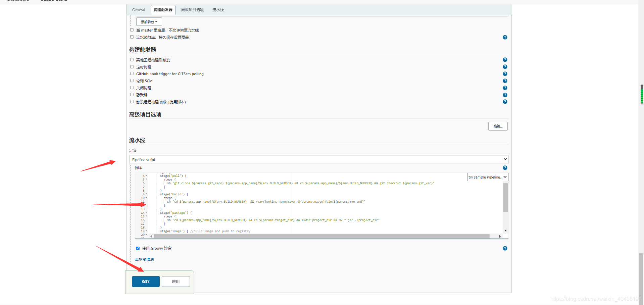Tick GitHub hook trigger for GITScm polling

(132, 73)
